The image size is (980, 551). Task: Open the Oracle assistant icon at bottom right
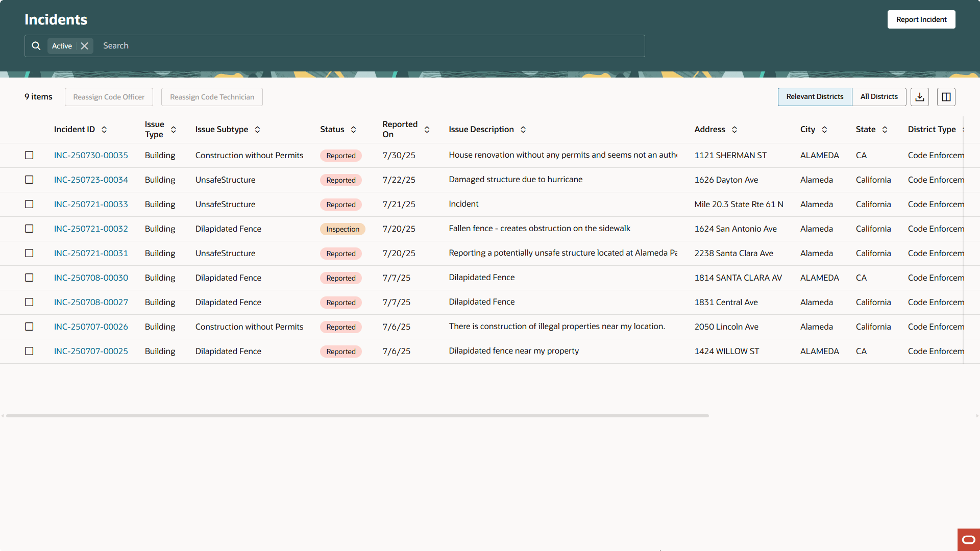tap(968, 539)
